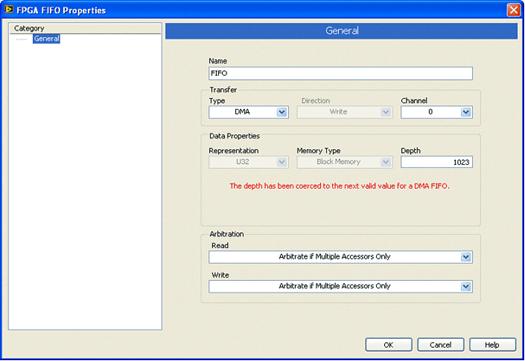Click the Type dropdown arrow icon
525x361 pixels.
point(282,112)
